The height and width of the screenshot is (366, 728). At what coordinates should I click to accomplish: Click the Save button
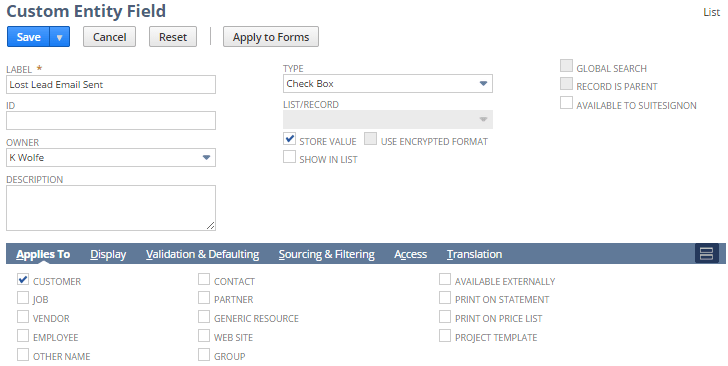pyautogui.click(x=28, y=37)
